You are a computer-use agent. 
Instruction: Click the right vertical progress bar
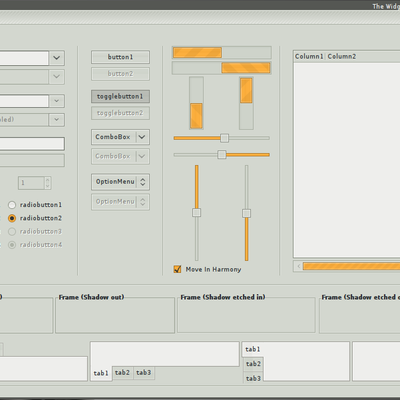(x=246, y=103)
